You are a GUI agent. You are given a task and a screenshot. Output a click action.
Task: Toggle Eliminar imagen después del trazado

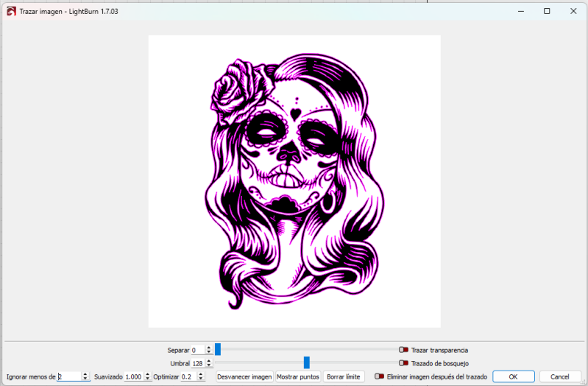click(x=379, y=376)
